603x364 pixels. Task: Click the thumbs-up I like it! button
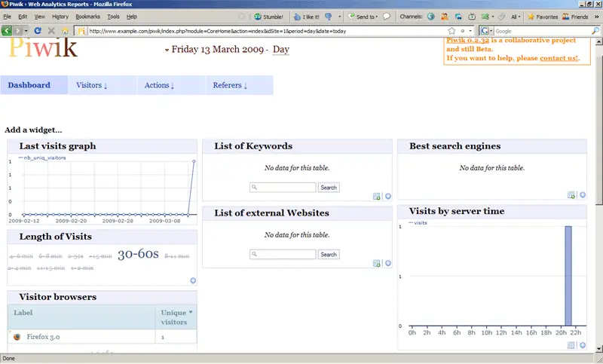[x=307, y=17]
